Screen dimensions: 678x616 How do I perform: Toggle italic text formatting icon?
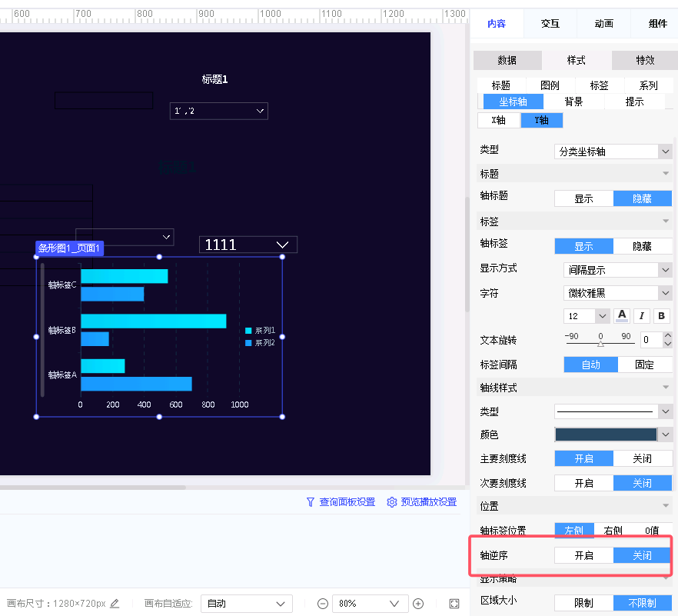coord(642,316)
